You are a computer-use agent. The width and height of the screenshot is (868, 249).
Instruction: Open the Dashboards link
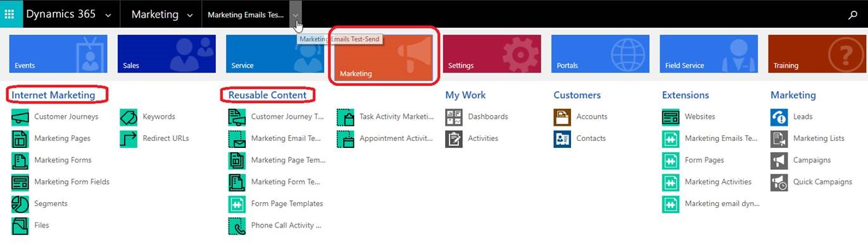[488, 117]
